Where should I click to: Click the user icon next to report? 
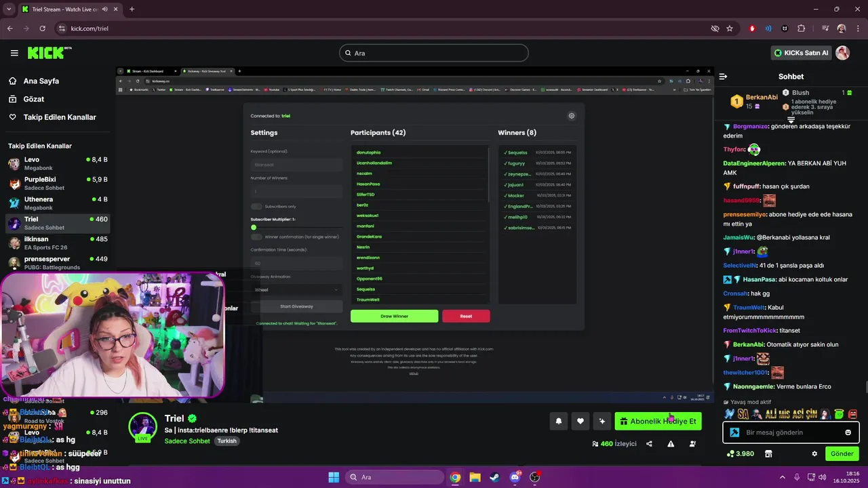(692, 444)
